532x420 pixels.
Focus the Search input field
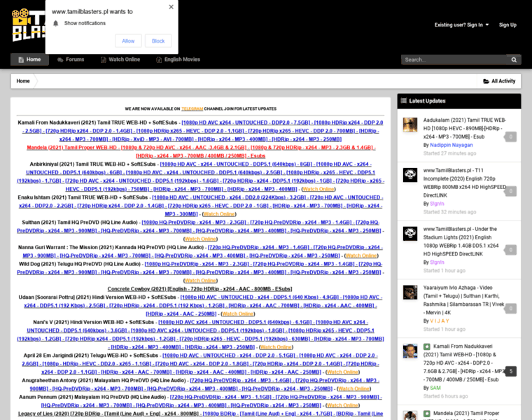tap(454, 59)
